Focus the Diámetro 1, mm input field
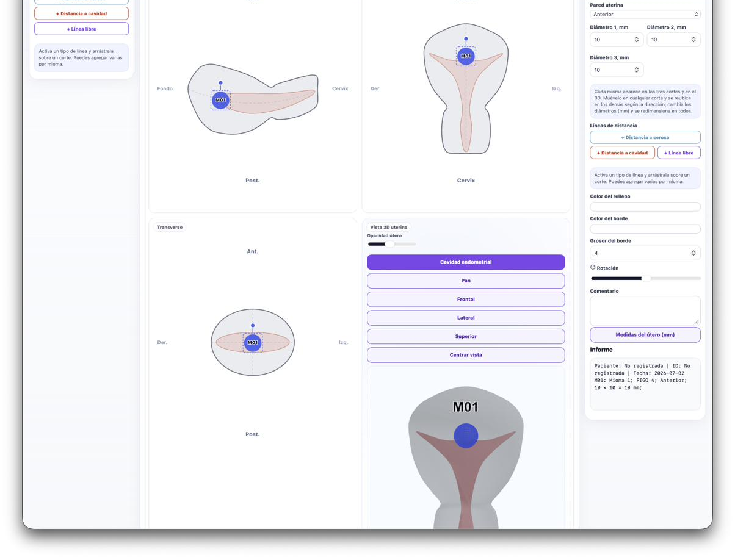The height and width of the screenshot is (560, 735). click(616, 40)
